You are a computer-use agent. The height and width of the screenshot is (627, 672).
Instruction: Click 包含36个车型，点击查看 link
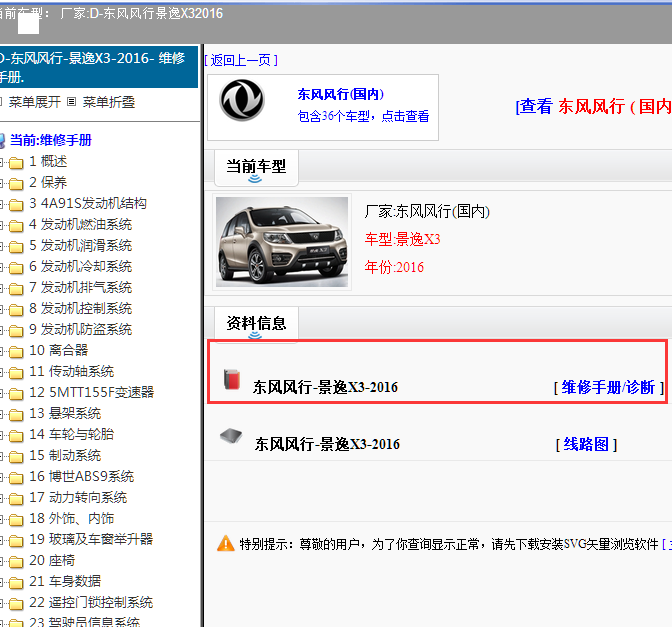(363, 116)
